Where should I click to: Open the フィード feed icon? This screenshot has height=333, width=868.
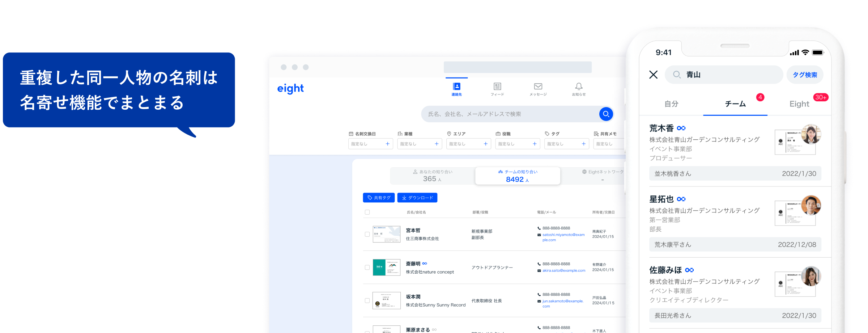point(497,87)
